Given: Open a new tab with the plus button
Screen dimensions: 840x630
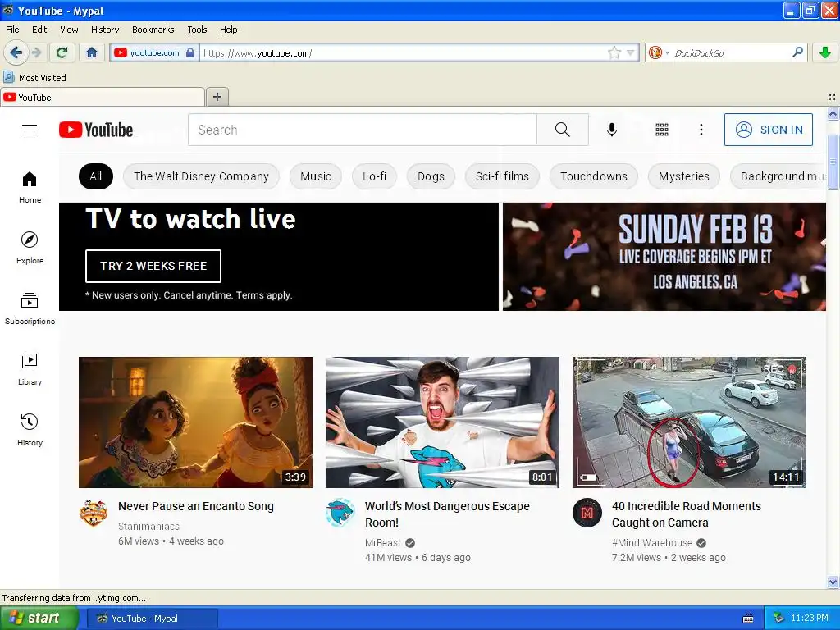Looking at the screenshot, I should pyautogui.click(x=217, y=97).
